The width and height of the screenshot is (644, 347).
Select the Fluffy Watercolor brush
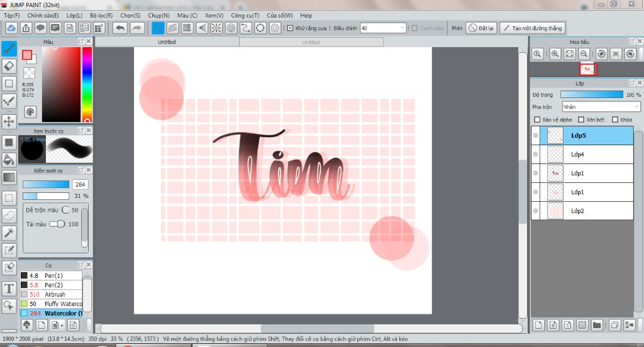click(x=52, y=304)
